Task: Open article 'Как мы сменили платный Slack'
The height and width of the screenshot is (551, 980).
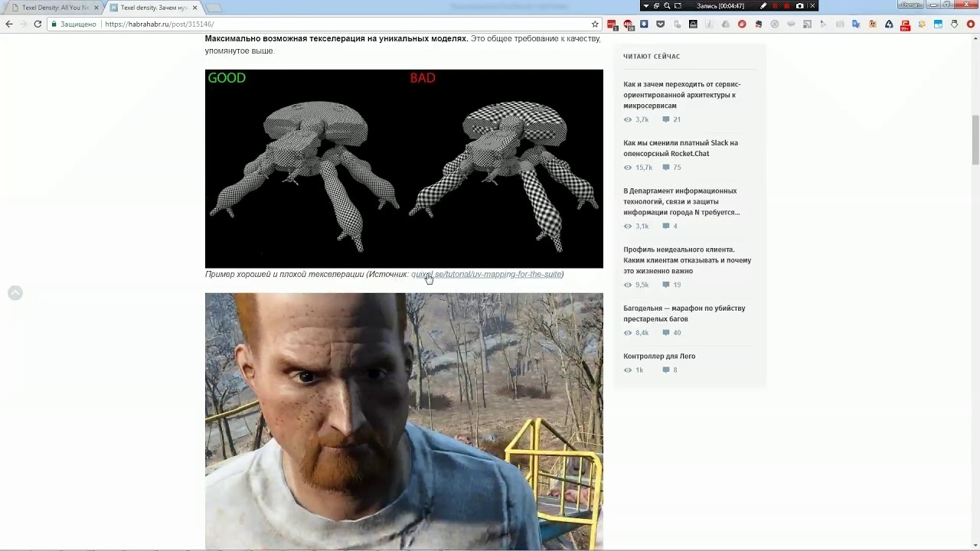Action: click(x=681, y=148)
